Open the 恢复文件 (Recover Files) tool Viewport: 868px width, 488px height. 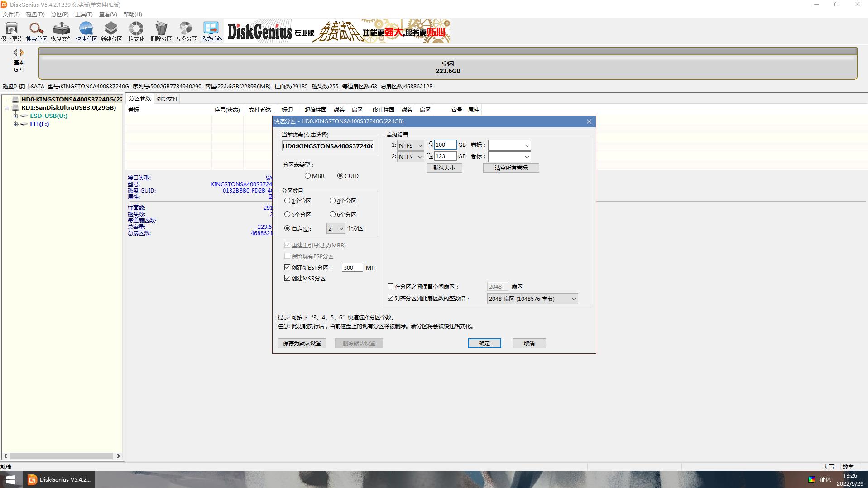[62, 32]
